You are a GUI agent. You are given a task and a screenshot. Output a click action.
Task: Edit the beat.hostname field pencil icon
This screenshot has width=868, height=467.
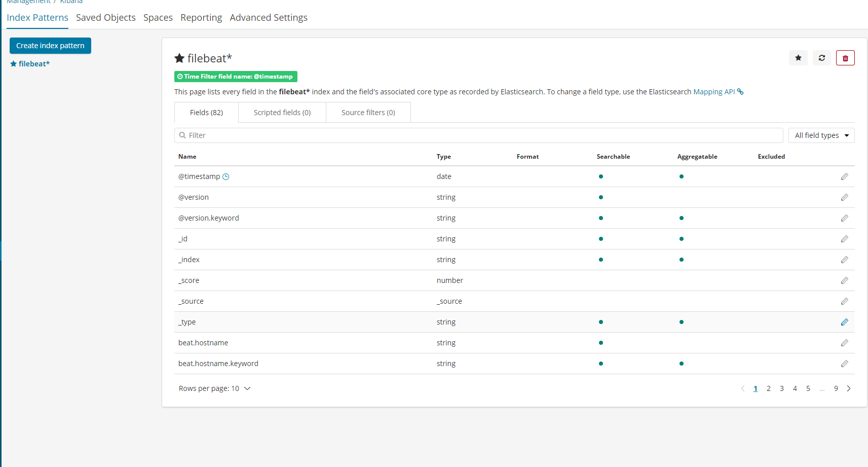click(x=844, y=343)
